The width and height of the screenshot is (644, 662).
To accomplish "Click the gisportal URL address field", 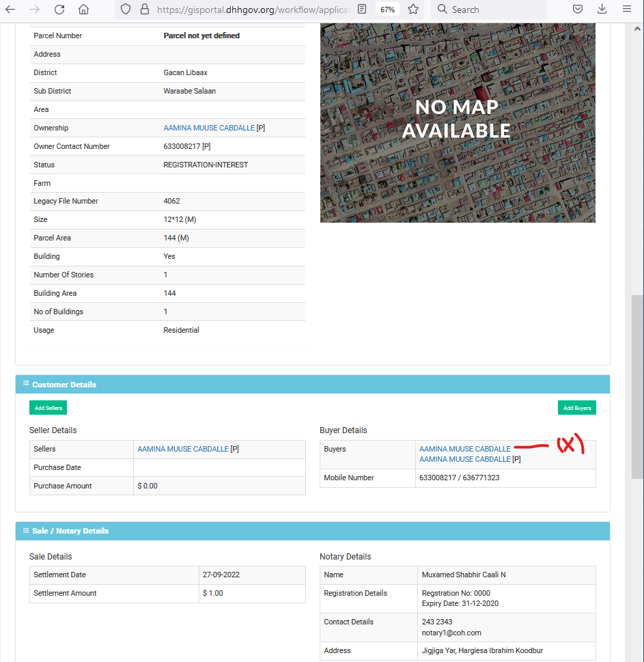I will pos(253,10).
